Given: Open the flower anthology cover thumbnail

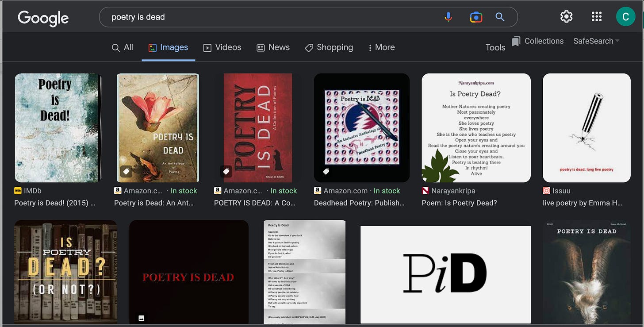Looking at the screenshot, I should pyautogui.click(x=158, y=128).
